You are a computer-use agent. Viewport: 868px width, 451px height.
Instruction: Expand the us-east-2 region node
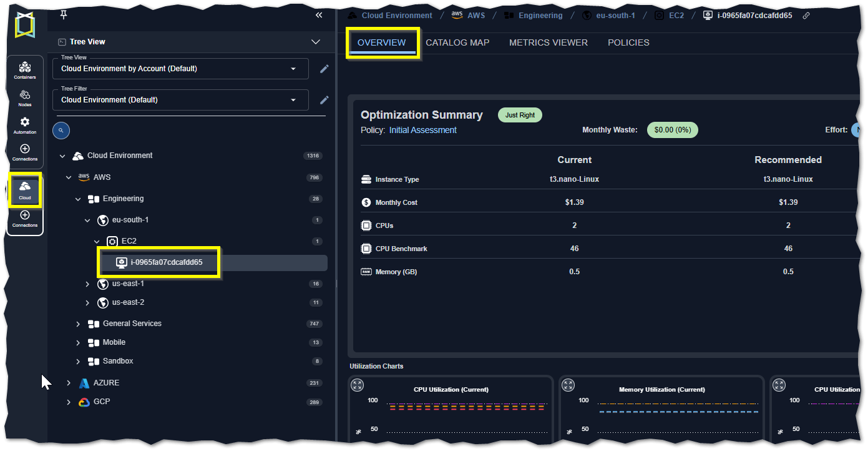pos(87,303)
